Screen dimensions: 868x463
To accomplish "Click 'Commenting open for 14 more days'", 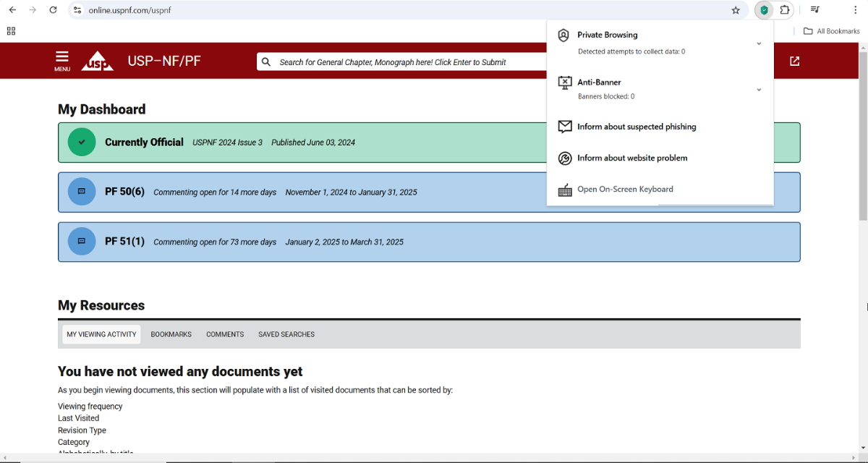I will tap(215, 192).
